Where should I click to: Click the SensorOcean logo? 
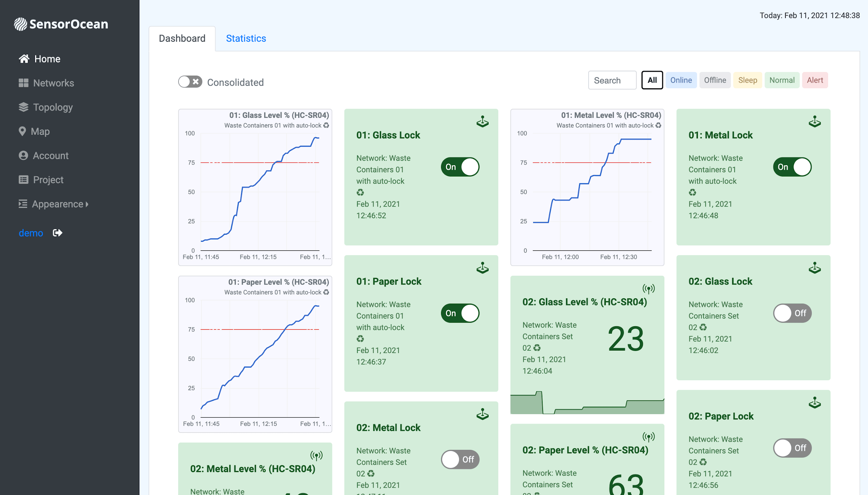pos(61,24)
